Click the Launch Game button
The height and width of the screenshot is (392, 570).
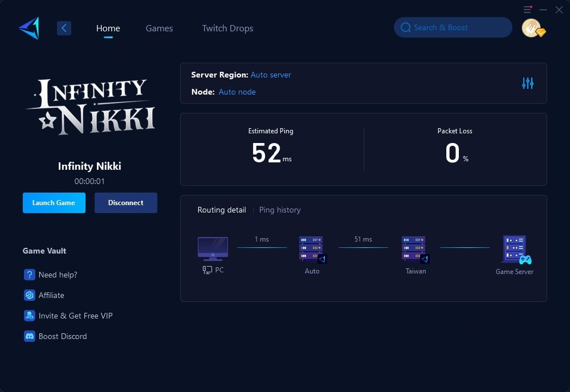tap(54, 203)
